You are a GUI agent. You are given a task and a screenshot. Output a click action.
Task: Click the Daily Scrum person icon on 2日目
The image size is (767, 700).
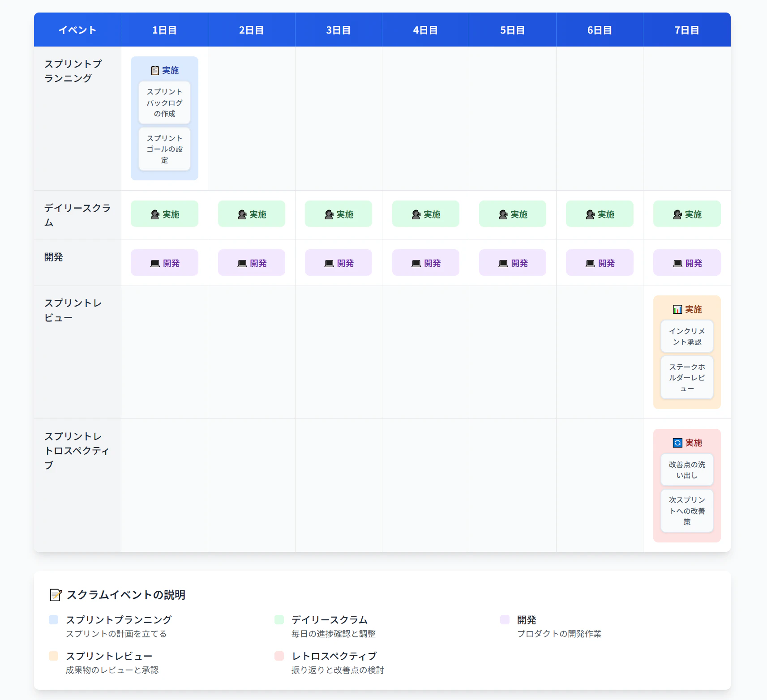click(x=242, y=214)
